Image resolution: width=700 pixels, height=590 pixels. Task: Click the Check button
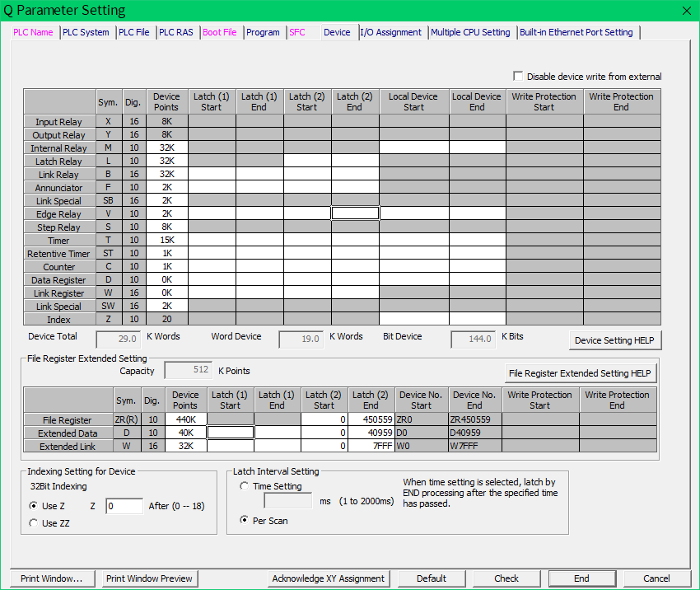point(506,578)
